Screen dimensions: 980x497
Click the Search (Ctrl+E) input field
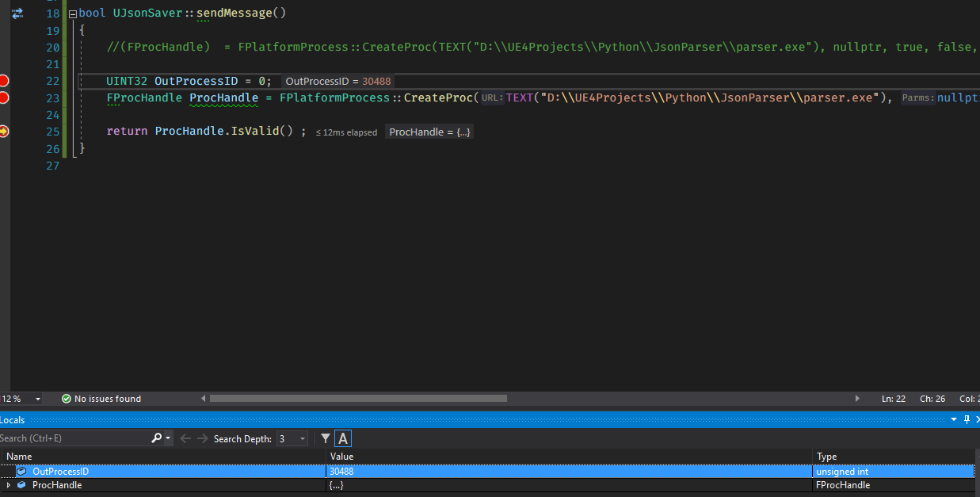pos(74,438)
